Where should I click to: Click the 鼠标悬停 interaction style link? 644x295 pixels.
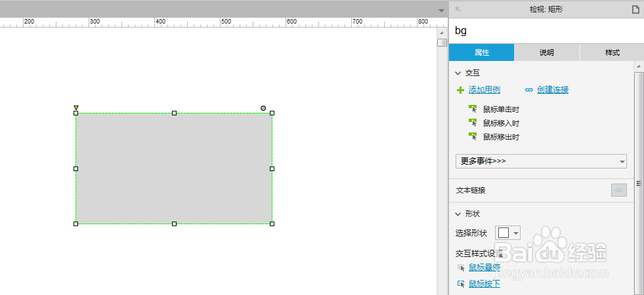(484, 267)
